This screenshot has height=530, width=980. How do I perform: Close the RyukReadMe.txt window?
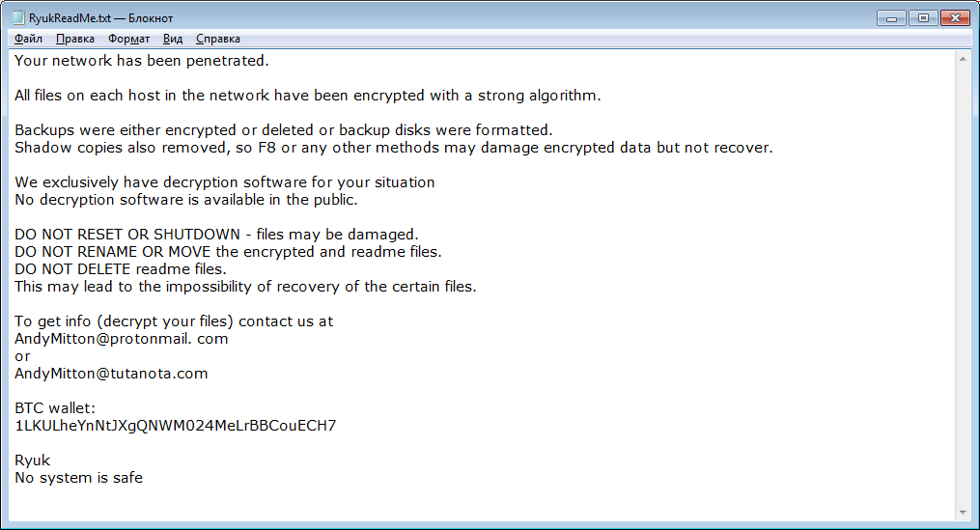[956, 17]
